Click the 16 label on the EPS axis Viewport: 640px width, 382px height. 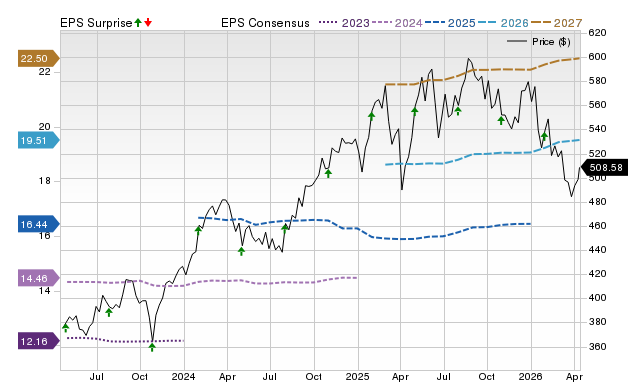click(44, 236)
